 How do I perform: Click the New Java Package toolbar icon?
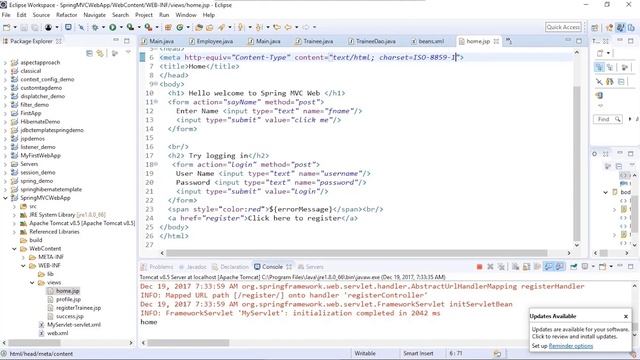168,27
